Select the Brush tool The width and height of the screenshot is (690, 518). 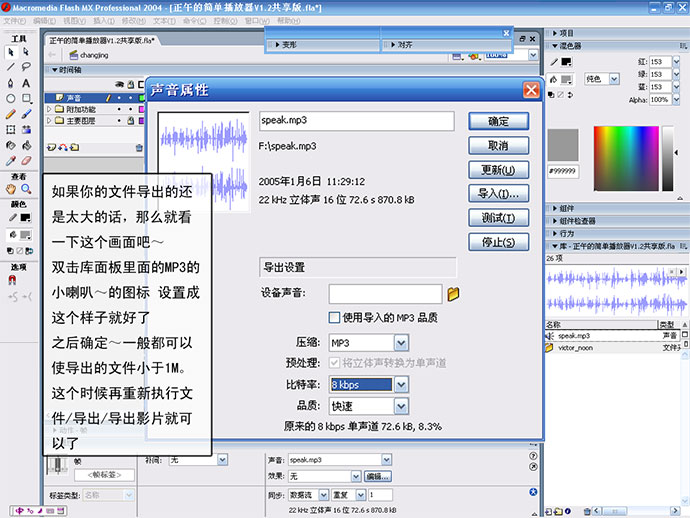(x=26, y=114)
